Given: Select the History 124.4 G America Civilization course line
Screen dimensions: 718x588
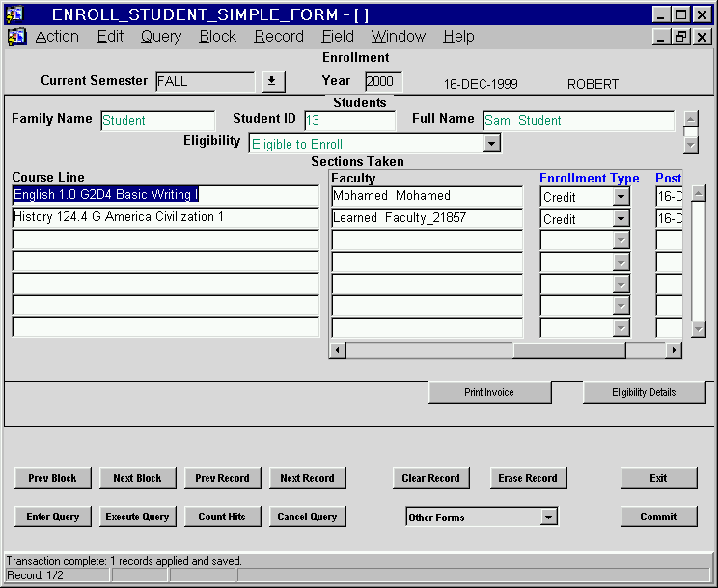Looking at the screenshot, I should pos(165,217).
